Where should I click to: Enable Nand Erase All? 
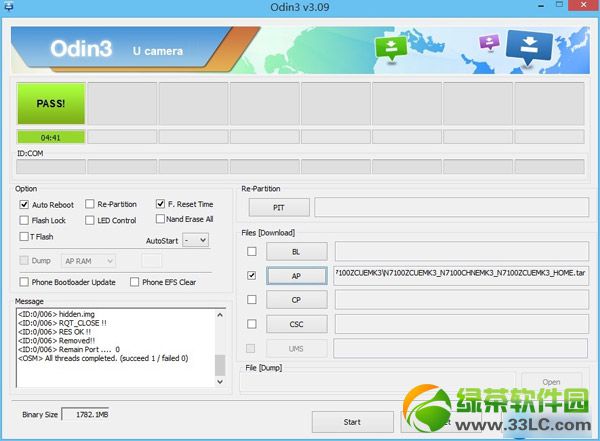160,219
